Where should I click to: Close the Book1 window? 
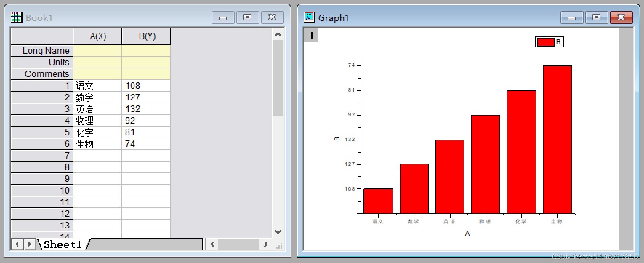tap(272, 17)
